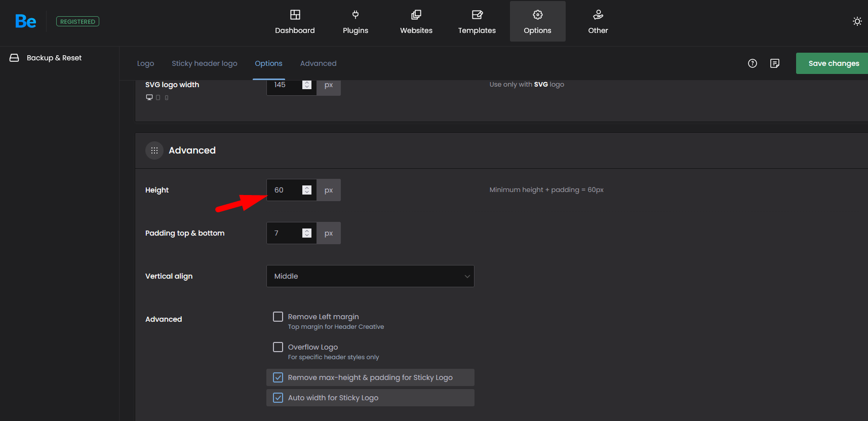Switch to the Sticky header logo tab
Viewport: 868px width, 421px height.
(205, 63)
